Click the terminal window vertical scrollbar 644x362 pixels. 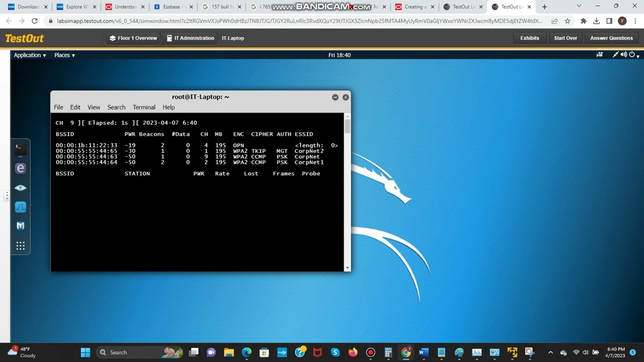(x=347, y=192)
